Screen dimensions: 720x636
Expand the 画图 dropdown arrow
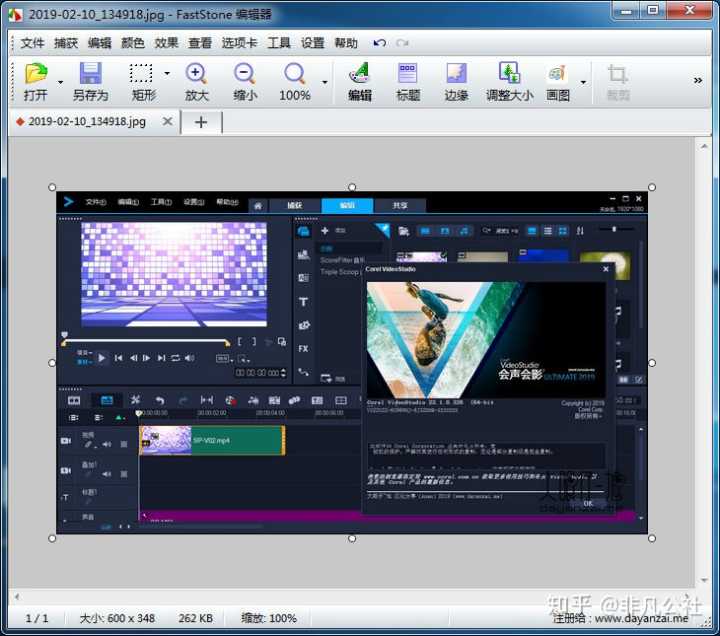click(583, 83)
